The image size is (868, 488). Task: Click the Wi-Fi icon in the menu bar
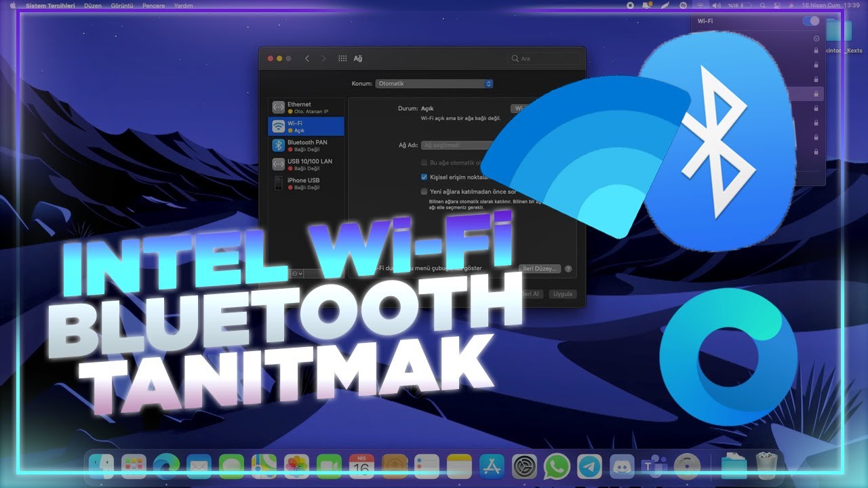click(701, 5)
